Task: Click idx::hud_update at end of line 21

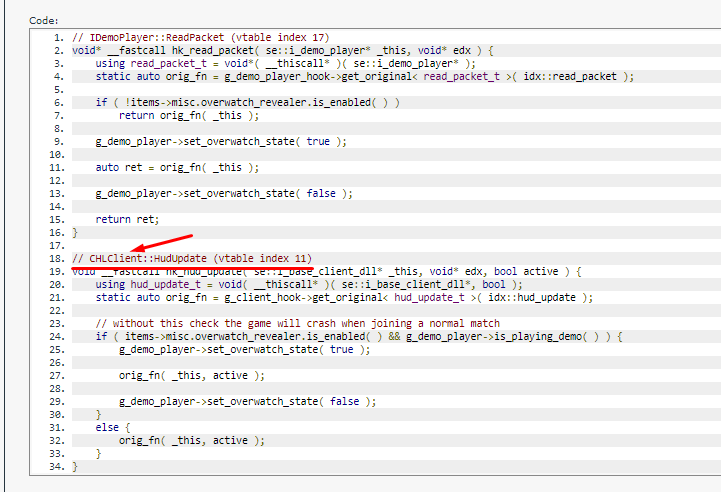Action: point(553,297)
